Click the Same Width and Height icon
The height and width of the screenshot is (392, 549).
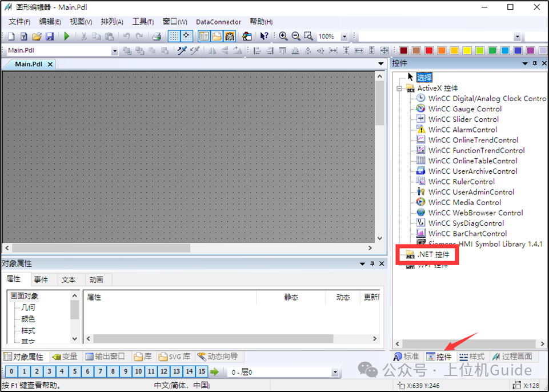(384, 50)
